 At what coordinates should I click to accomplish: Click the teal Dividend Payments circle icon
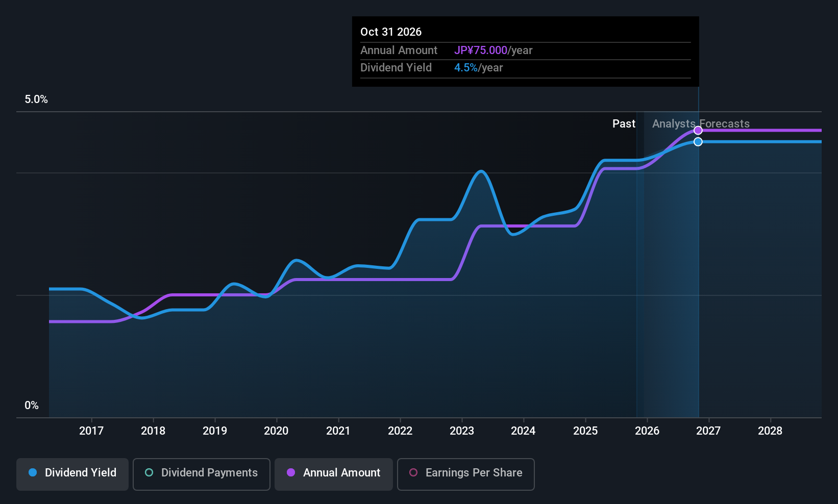coord(149,473)
